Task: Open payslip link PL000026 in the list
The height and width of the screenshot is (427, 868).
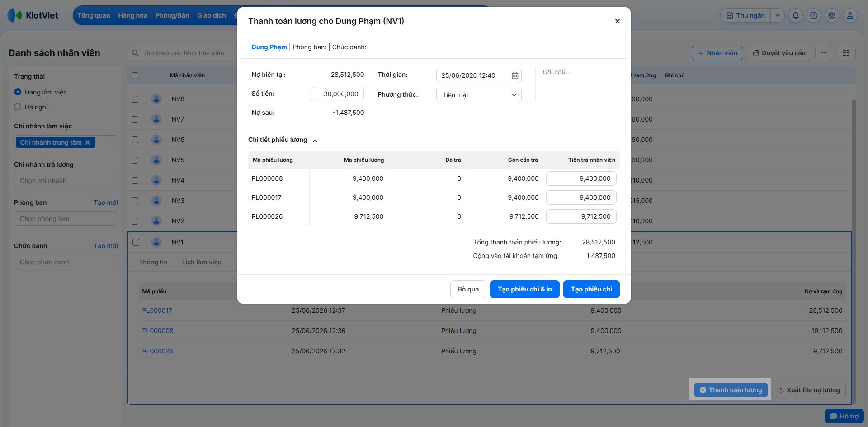Action: [158, 351]
